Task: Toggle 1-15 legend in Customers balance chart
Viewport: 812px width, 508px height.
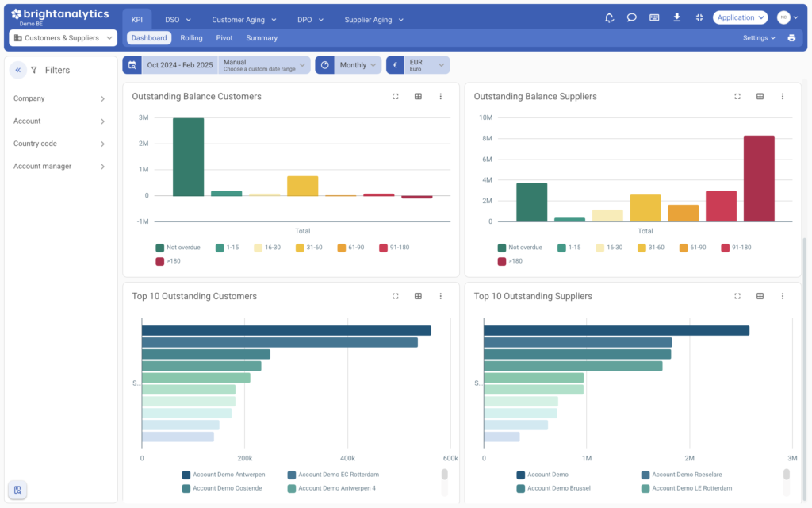Action: point(227,248)
